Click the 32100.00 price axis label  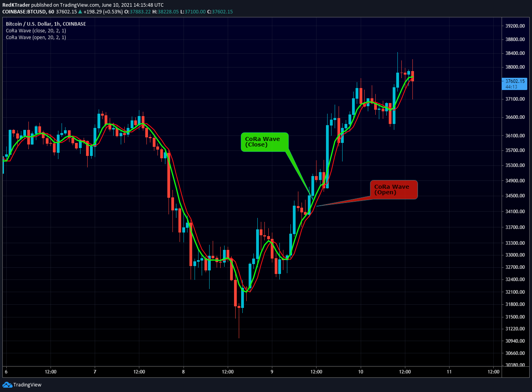tap(515, 292)
